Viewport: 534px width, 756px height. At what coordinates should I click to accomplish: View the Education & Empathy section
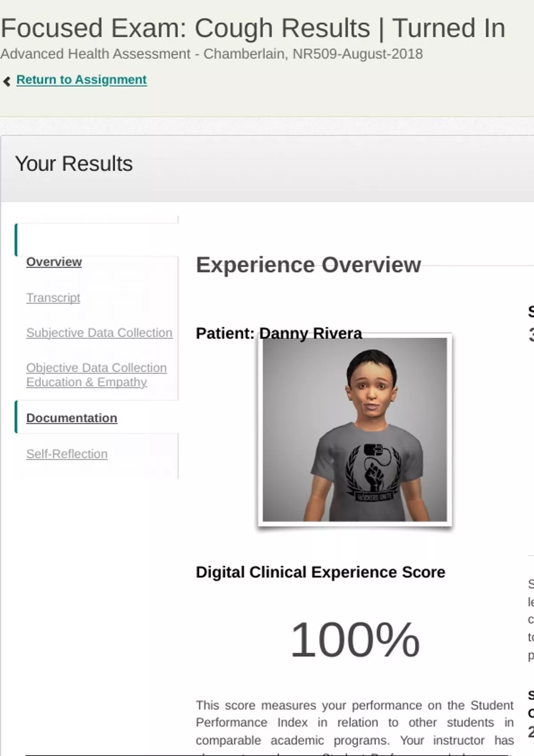86,382
